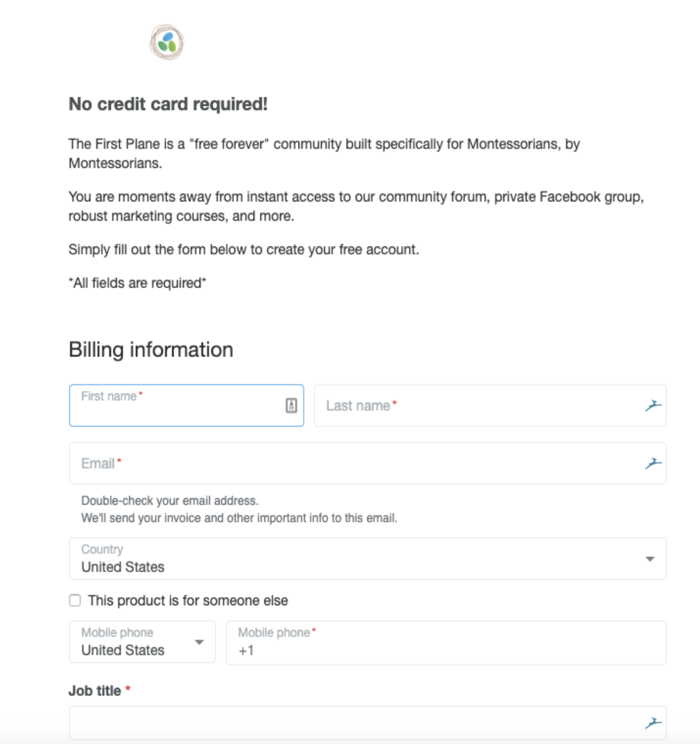Click the First Plane nest logo

pos(167,42)
